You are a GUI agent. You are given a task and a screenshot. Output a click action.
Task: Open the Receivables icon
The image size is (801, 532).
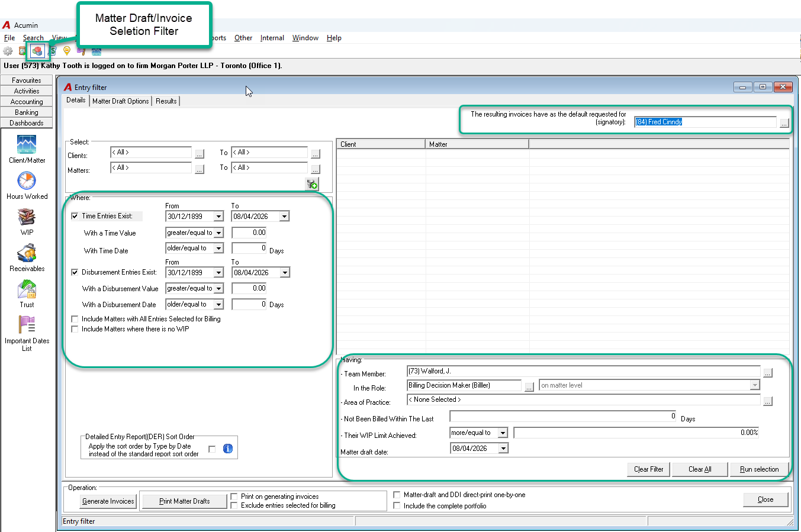pos(27,253)
